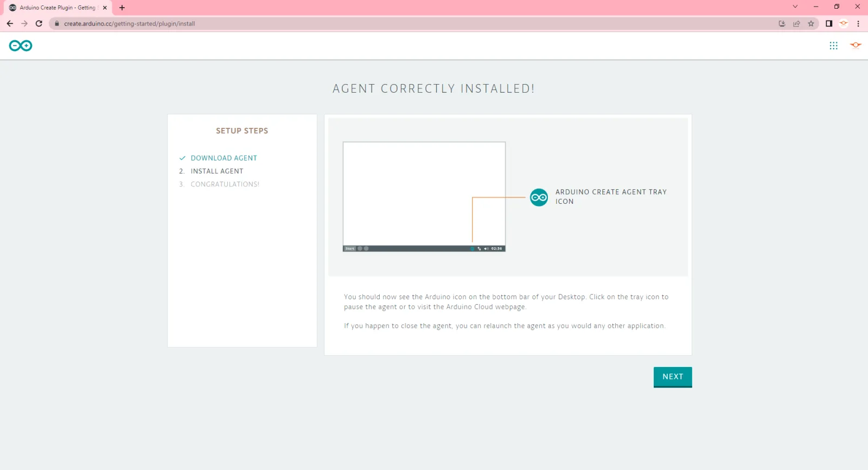Click the Arduino Create Agent tray icon graphic
The width and height of the screenshot is (868, 470).
[539, 197]
